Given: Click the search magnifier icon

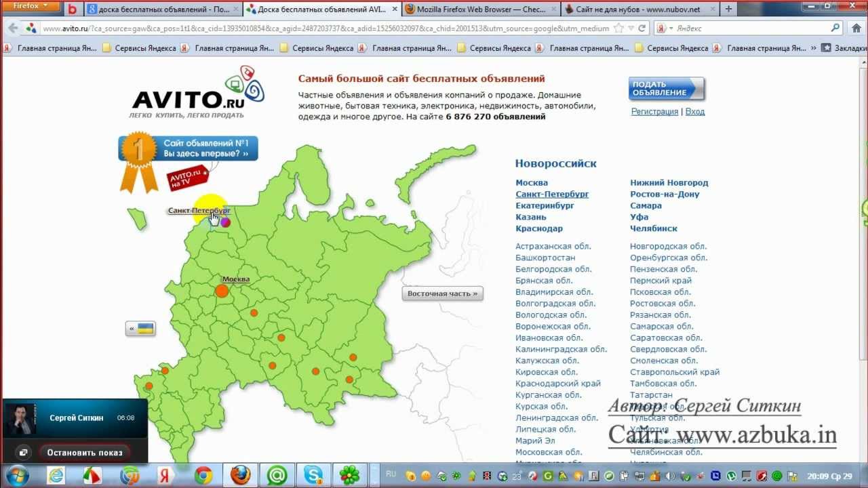Looking at the screenshot, I should coord(835,28).
